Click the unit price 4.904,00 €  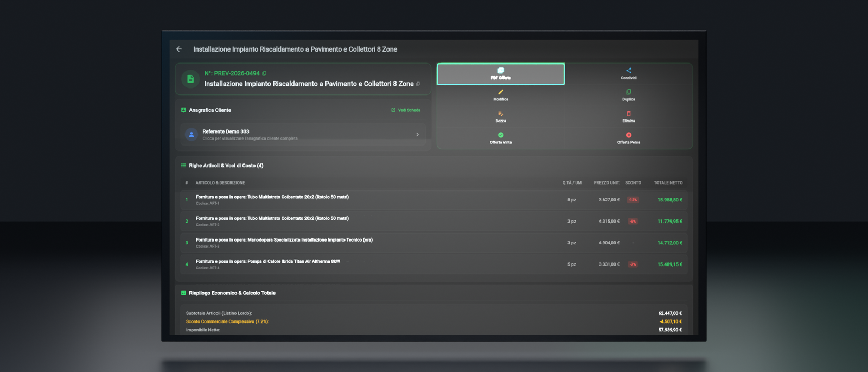coord(609,243)
